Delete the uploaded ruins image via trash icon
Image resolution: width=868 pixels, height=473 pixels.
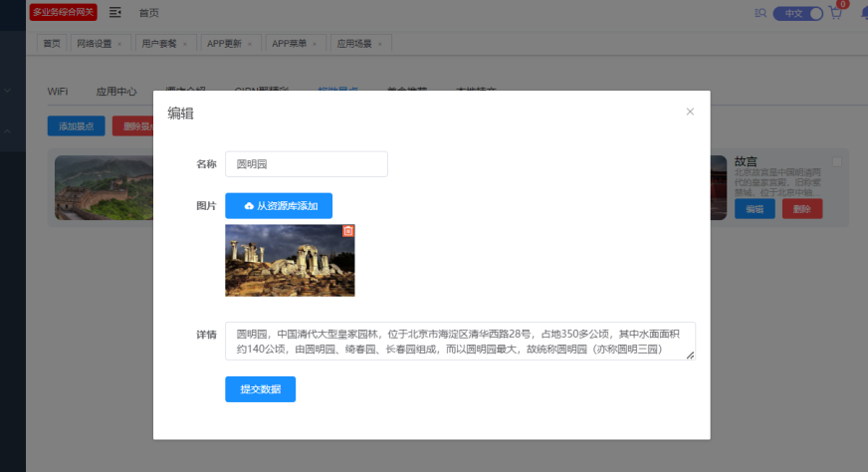pyautogui.click(x=348, y=231)
